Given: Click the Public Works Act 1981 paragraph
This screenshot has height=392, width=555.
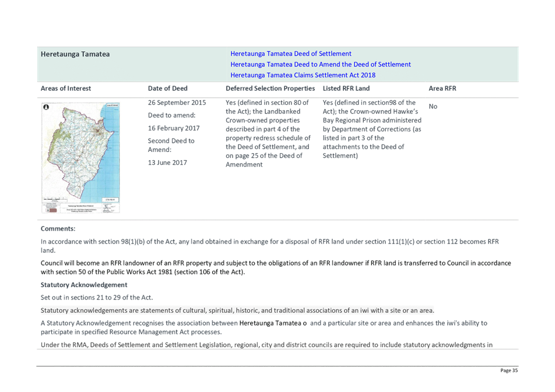Looking at the screenshot, I should pos(276,267).
